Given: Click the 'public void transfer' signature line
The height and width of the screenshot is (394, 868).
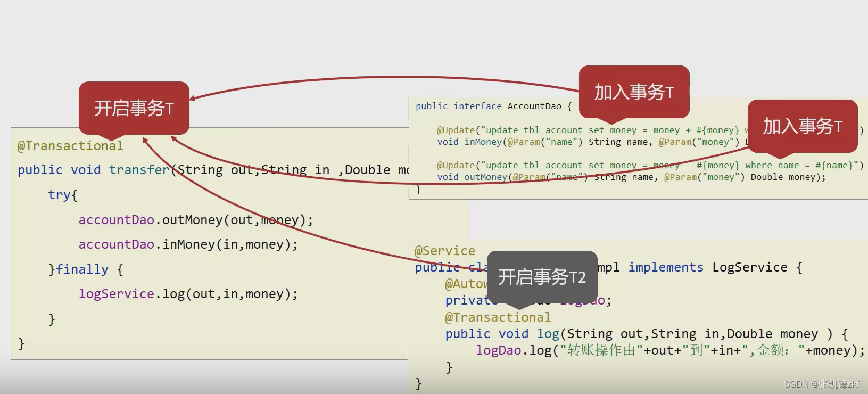Looking at the screenshot, I should 213,170.
